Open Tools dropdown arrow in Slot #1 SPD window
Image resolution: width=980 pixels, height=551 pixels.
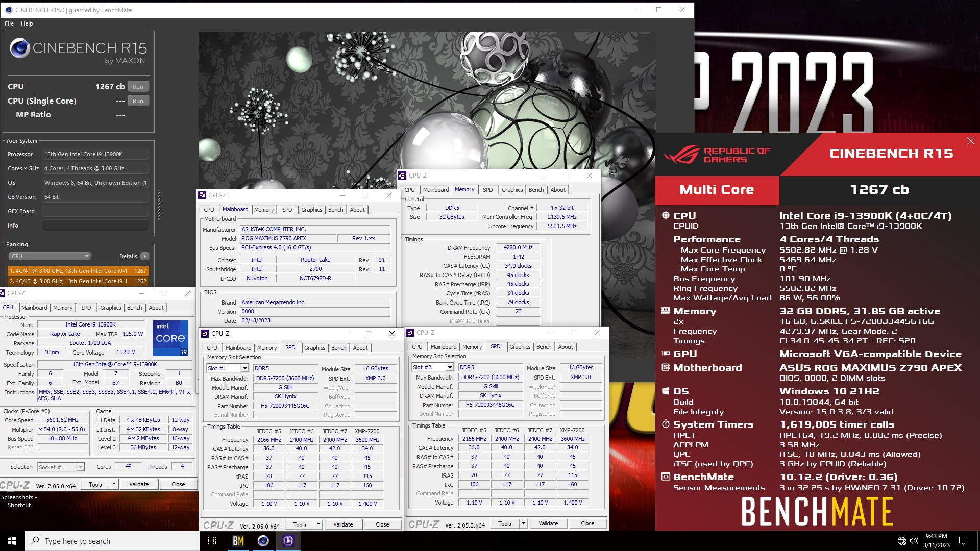(318, 524)
